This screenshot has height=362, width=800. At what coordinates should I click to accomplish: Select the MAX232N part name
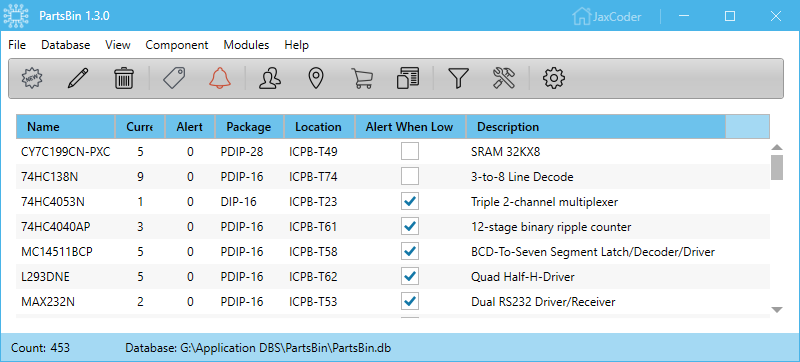tap(47, 301)
